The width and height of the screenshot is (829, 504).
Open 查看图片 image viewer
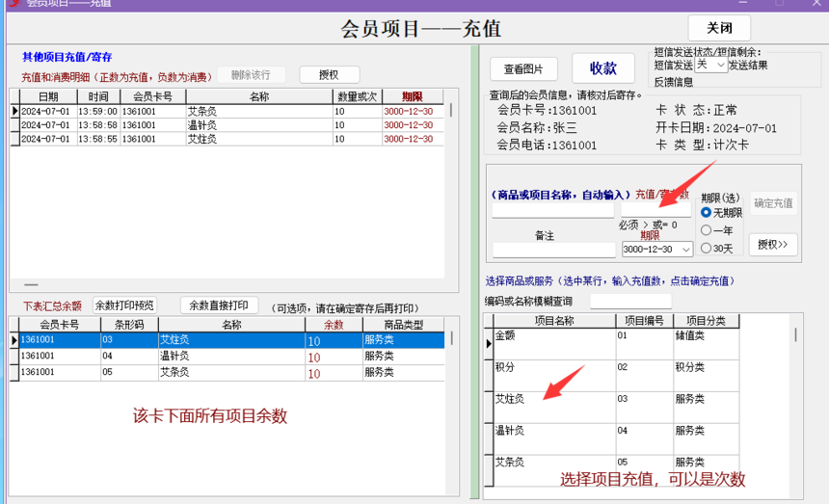pyautogui.click(x=523, y=69)
